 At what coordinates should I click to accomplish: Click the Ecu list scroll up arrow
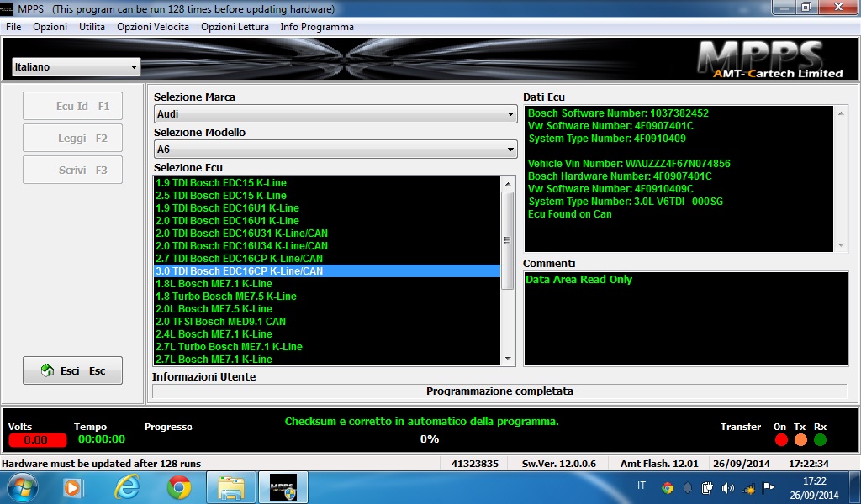(508, 184)
